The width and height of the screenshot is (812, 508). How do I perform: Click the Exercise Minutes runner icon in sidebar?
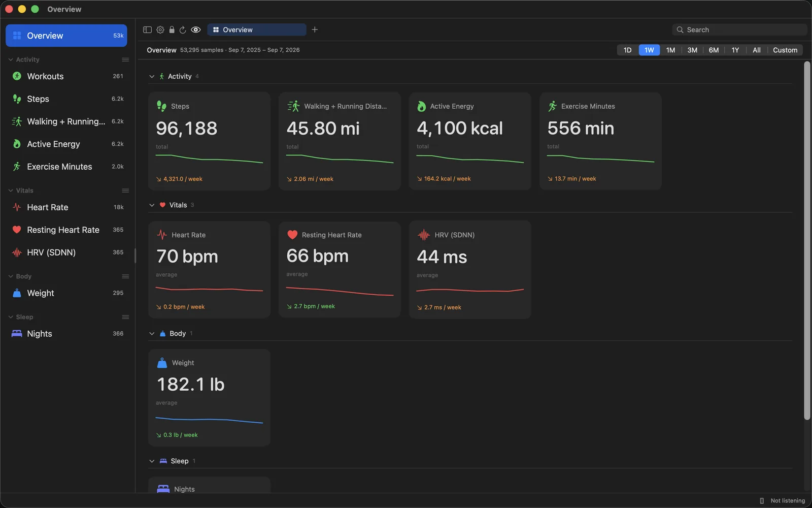(x=17, y=167)
